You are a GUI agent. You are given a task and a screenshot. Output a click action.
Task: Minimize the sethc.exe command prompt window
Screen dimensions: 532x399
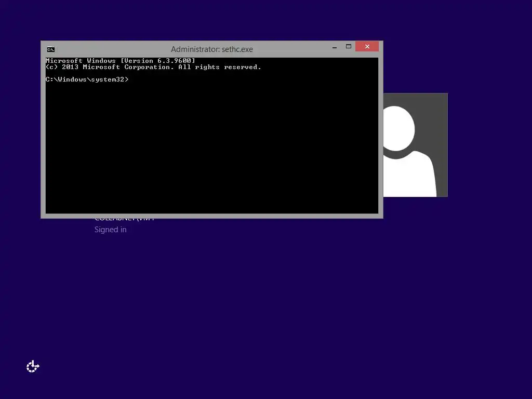(x=335, y=47)
